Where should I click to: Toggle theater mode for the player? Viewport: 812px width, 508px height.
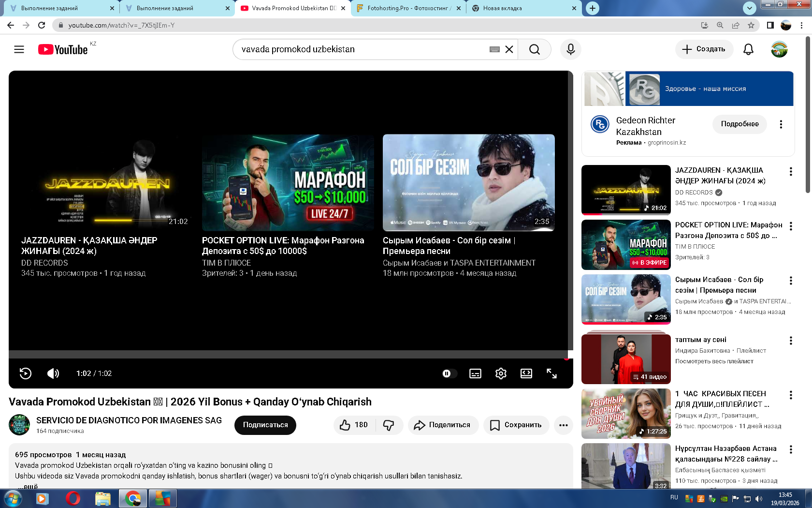point(526,374)
